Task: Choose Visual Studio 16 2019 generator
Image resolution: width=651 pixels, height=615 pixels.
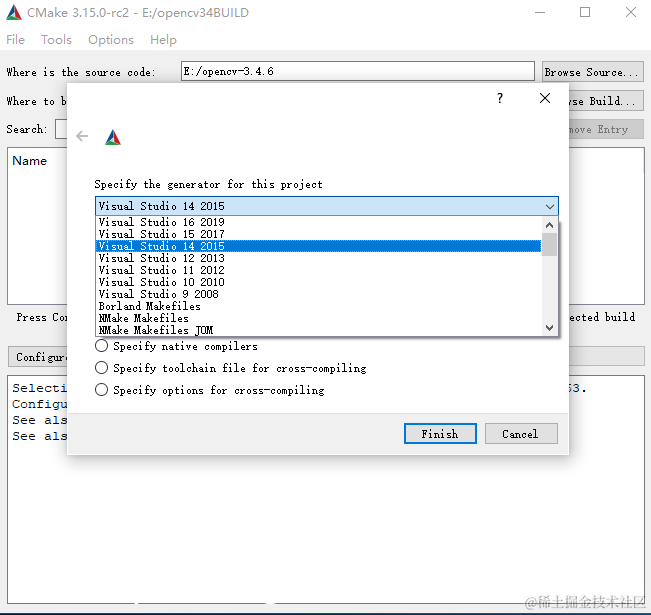Action: [x=318, y=222]
